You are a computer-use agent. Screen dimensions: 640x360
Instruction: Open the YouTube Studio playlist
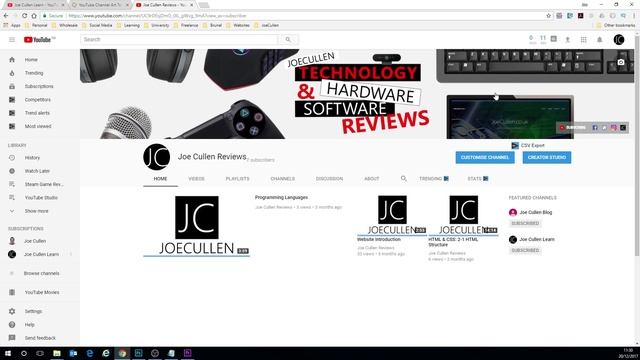(x=40, y=198)
